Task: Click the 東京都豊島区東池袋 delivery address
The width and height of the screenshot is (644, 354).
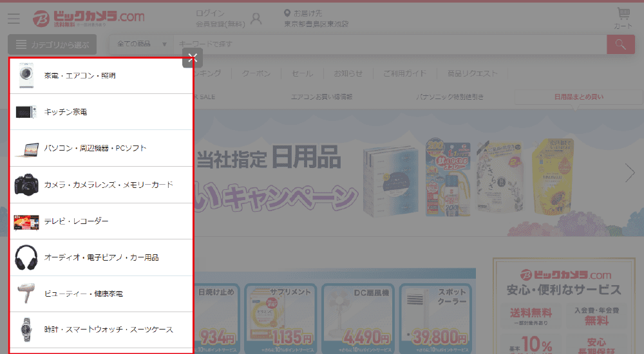Action: click(316, 24)
